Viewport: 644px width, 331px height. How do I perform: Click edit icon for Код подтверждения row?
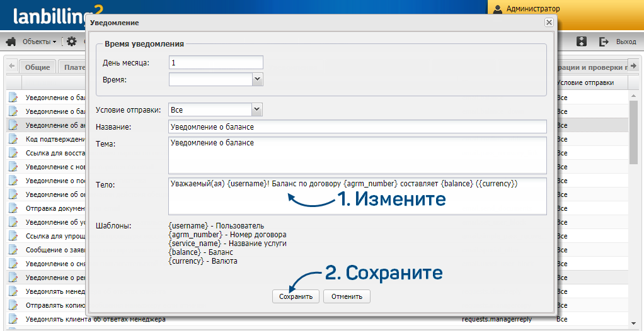[13, 139]
